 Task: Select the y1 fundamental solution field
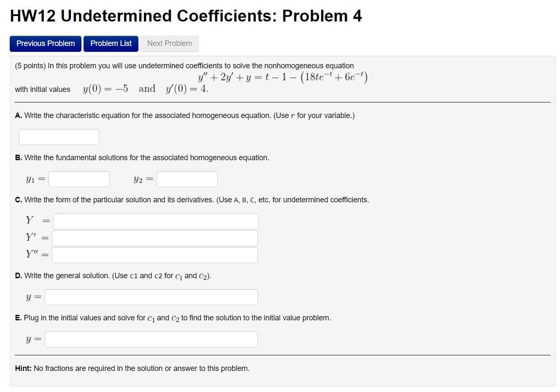click(x=78, y=179)
